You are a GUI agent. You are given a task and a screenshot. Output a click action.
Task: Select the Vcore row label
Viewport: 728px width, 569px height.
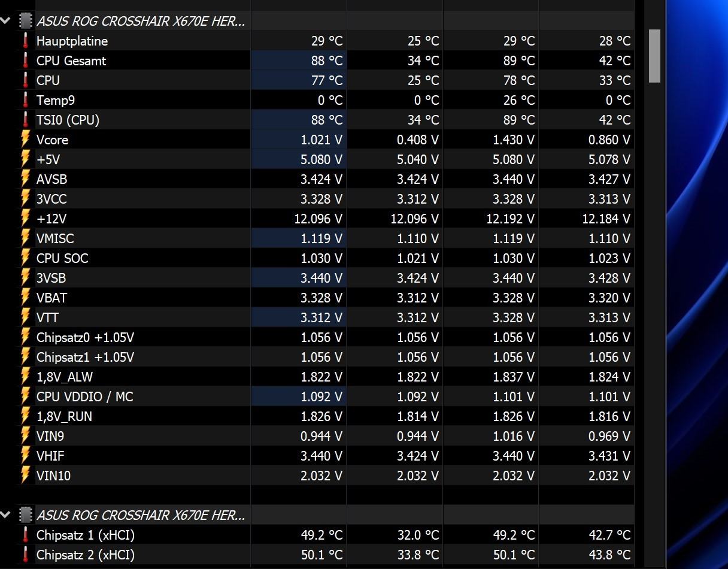[x=53, y=140]
